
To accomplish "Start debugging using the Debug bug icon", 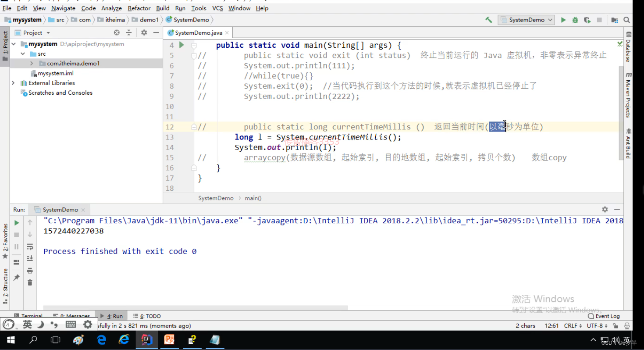I will [575, 20].
